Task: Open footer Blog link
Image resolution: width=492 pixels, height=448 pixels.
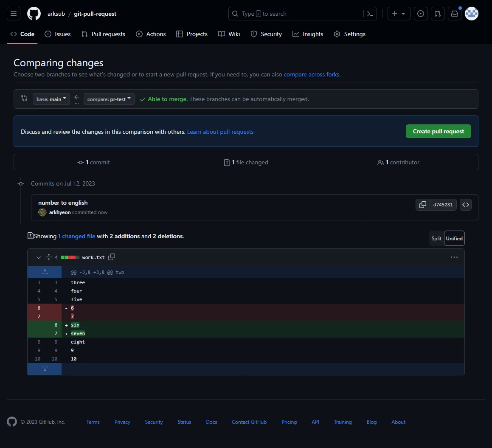Action: pos(371,422)
